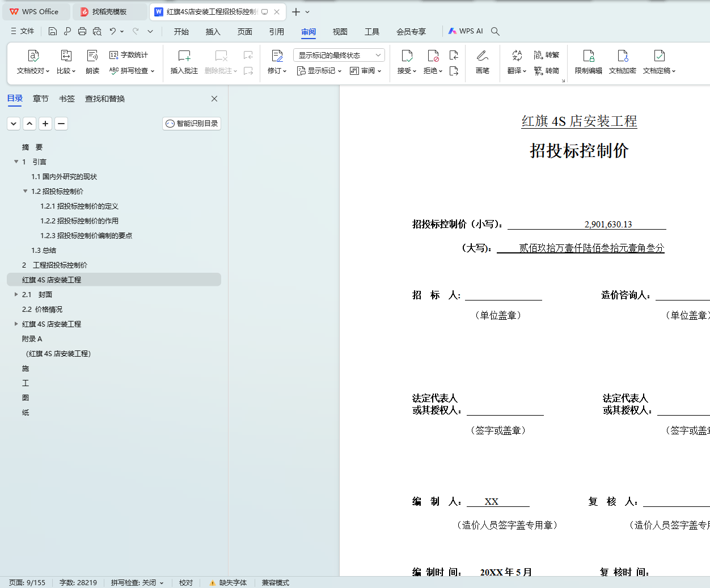Viewport: 710px width, 588px height.
Task: Switch to 书签 tab in navigation pane
Action: [x=67, y=99]
